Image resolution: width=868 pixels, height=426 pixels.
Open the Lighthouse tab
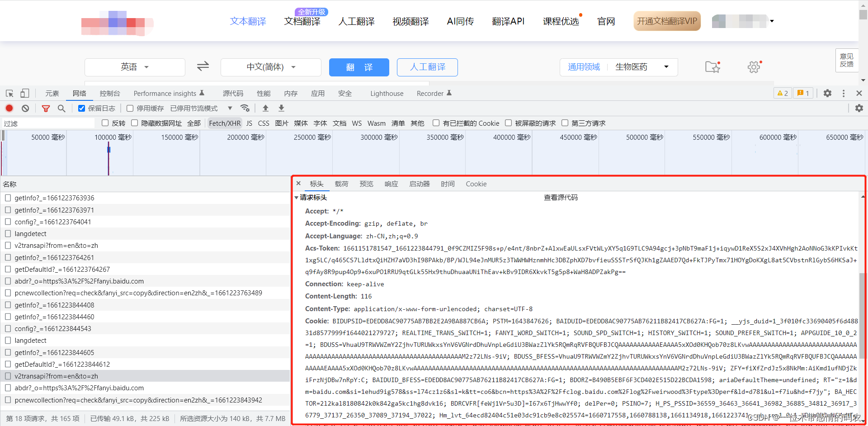tap(387, 93)
